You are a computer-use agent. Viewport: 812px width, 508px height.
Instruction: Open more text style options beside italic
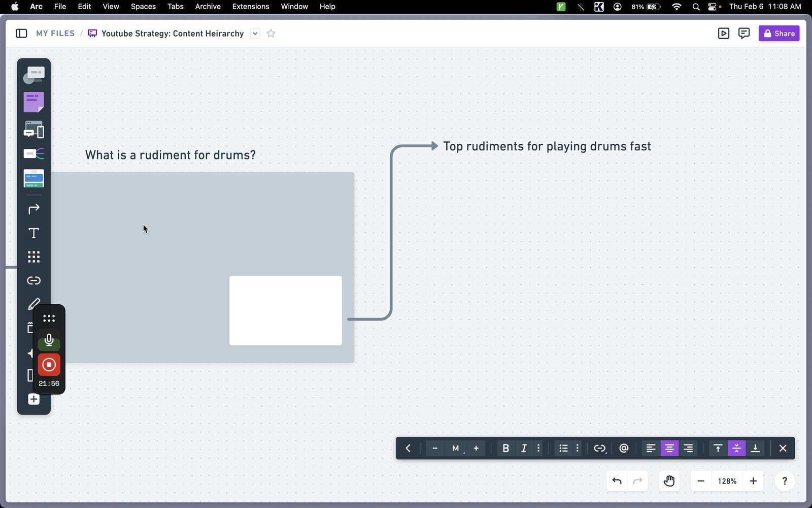(538, 448)
